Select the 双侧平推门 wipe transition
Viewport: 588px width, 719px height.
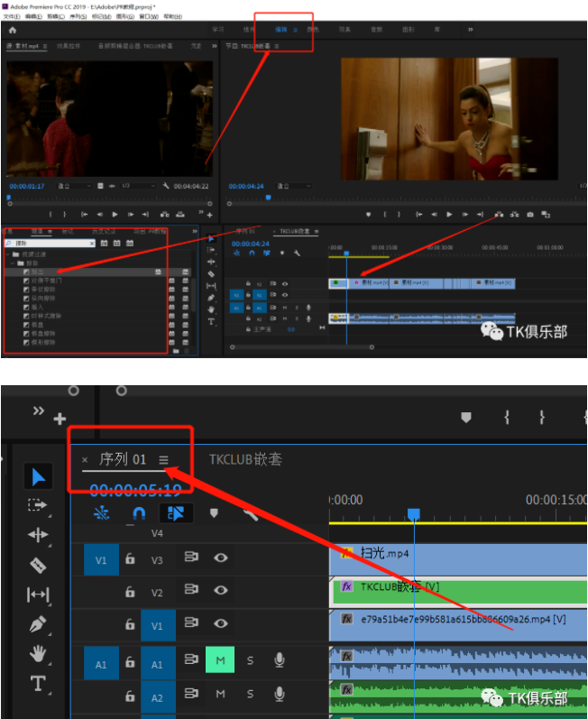tap(46, 281)
